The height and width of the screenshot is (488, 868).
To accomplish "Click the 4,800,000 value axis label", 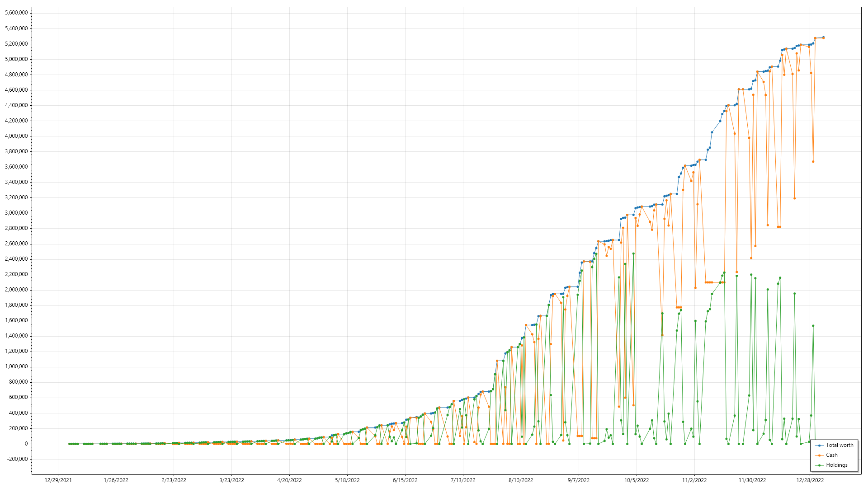I will click(x=16, y=75).
